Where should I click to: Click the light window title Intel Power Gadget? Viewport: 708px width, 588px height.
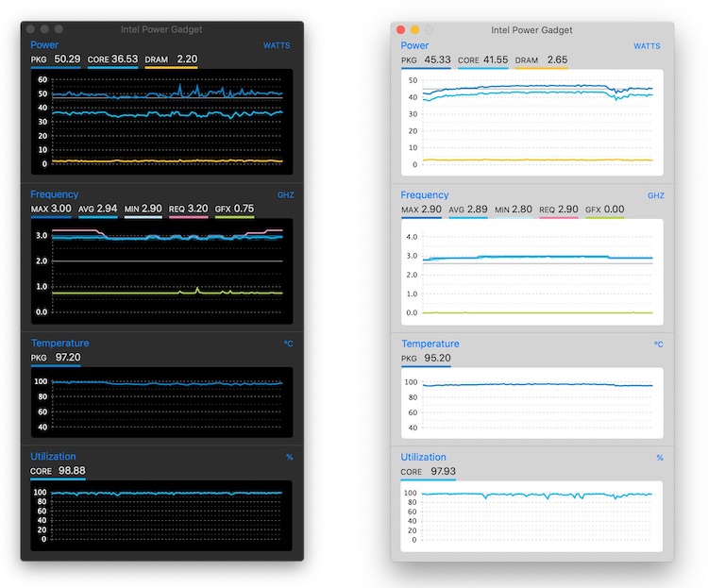[531, 30]
